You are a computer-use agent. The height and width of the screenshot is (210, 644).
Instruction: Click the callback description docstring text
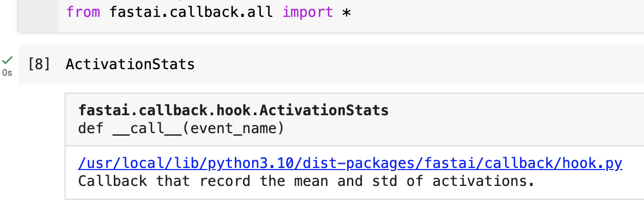(x=306, y=181)
